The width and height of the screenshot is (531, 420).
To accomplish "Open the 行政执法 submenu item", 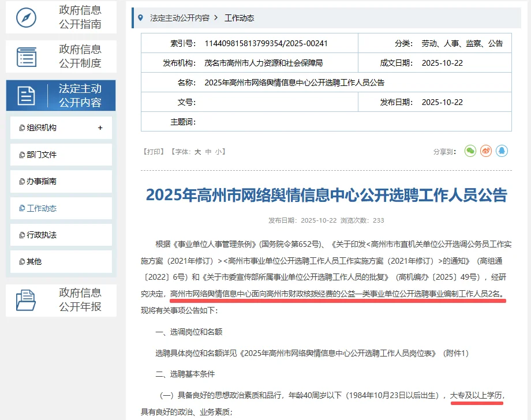I will pyautogui.click(x=61, y=235).
